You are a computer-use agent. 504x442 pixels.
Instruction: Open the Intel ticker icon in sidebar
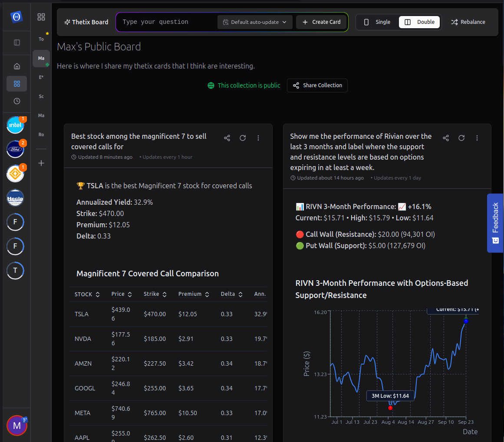[x=16, y=125]
